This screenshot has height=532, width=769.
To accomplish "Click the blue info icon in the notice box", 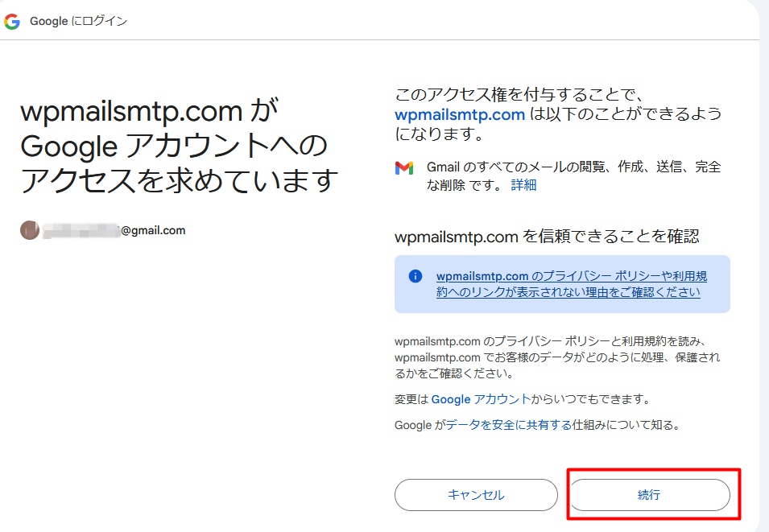I will (416, 277).
